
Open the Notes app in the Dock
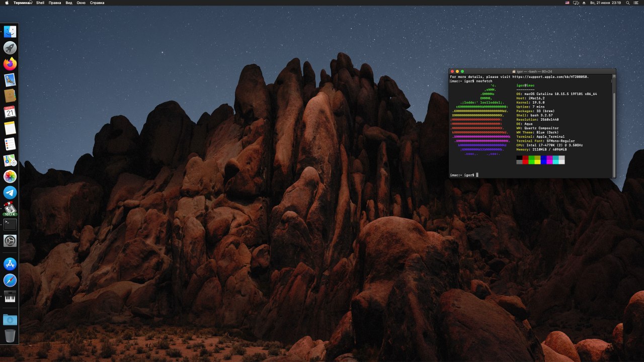10,128
